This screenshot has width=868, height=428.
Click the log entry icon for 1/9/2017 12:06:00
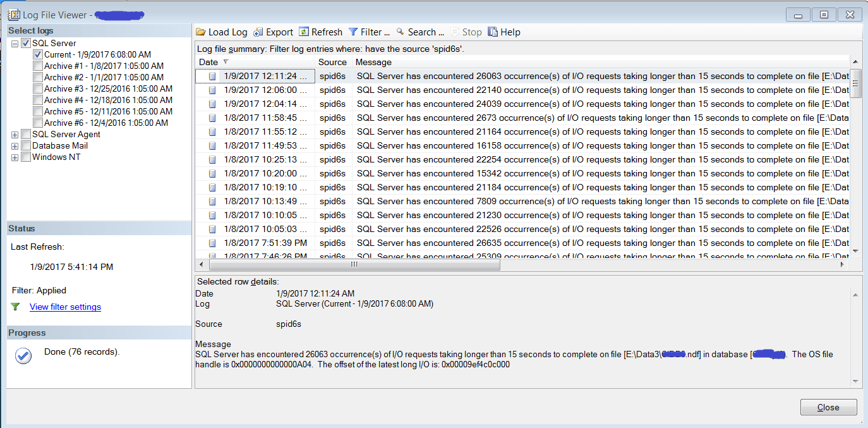[x=212, y=90]
